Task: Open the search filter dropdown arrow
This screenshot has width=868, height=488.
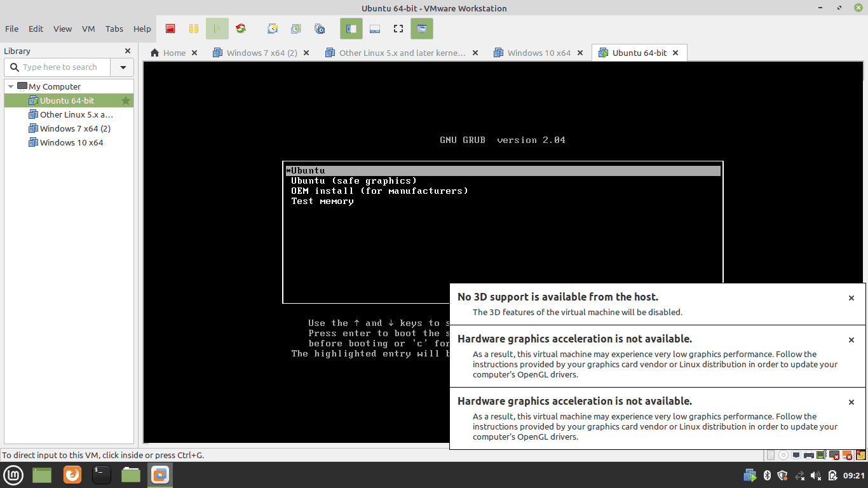Action: (123, 67)
